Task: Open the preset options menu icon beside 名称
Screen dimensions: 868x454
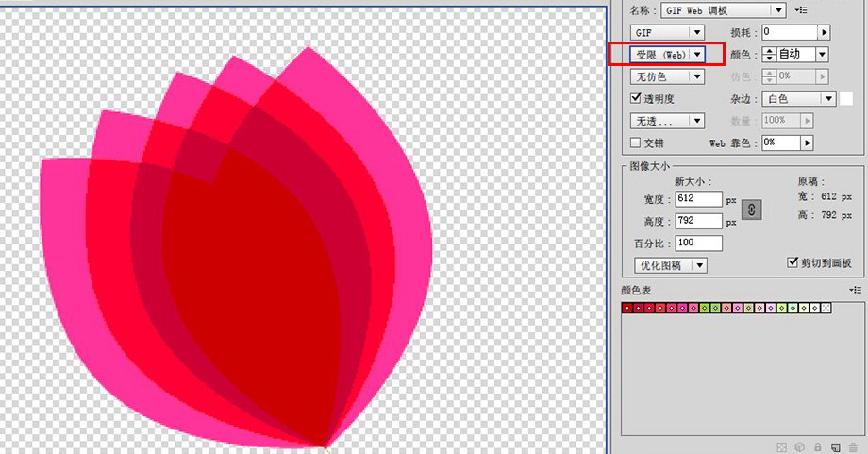Action: tap(801, 10)
